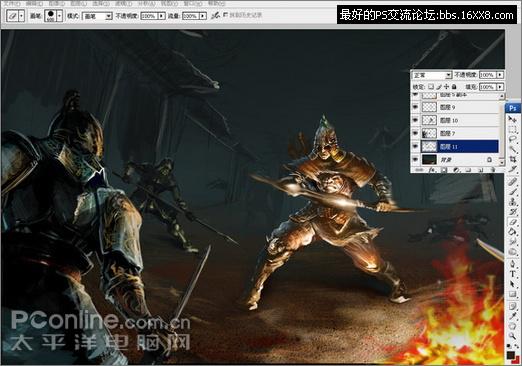Select the 图层 10 layer
Screen dimensions: 522x366
point(459,120)
